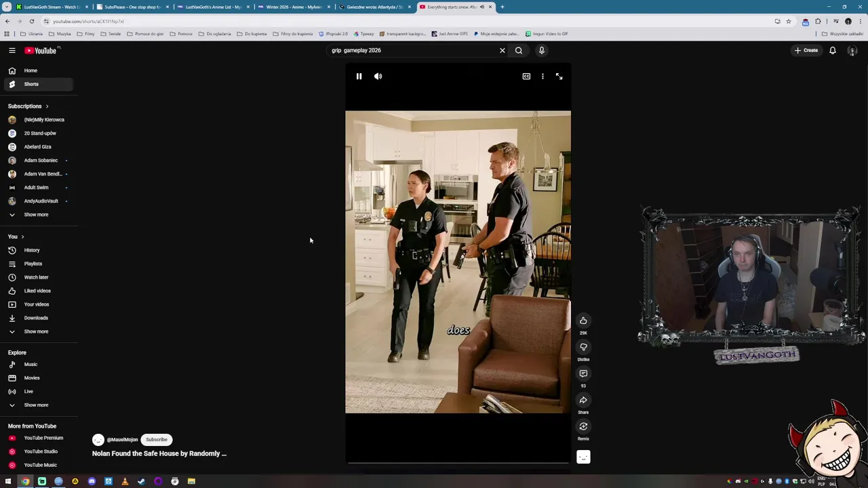Start voice search with the microphone
The image size is (868, 488).
(541, 50)
